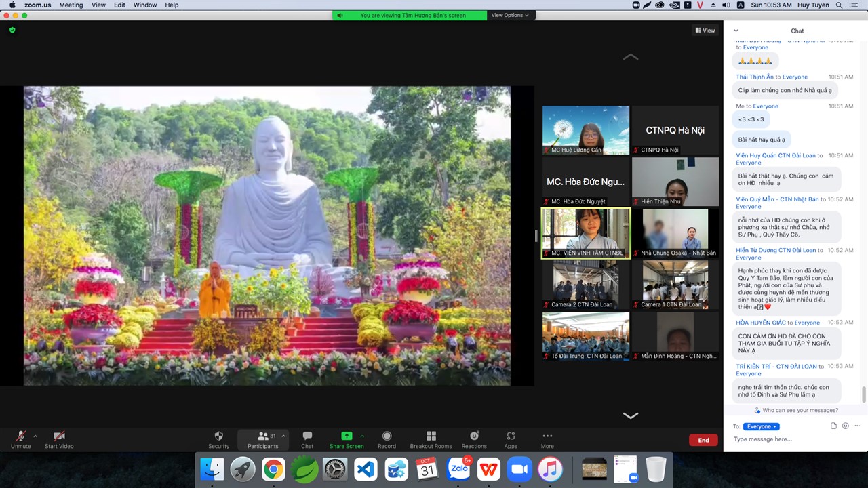
Task: Attach a file in chat
Action: point(833,426)
